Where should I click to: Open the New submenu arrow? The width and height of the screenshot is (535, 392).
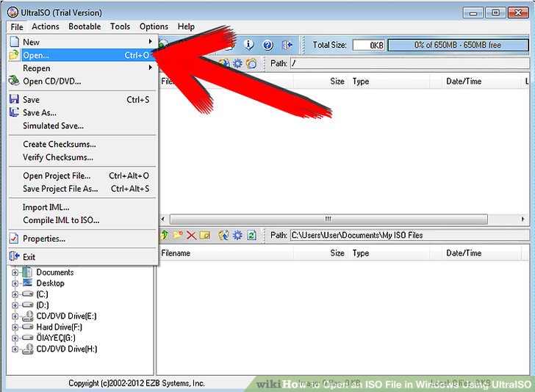tap(150, 41)
